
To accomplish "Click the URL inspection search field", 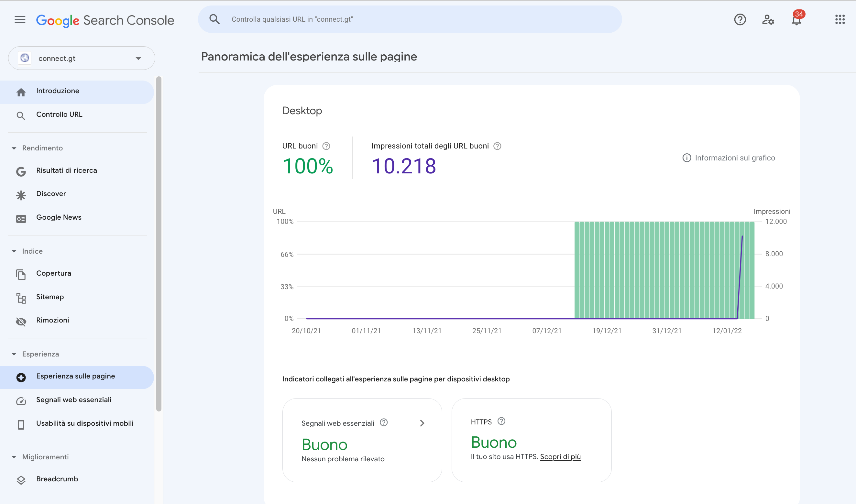I will click(410, 19).
